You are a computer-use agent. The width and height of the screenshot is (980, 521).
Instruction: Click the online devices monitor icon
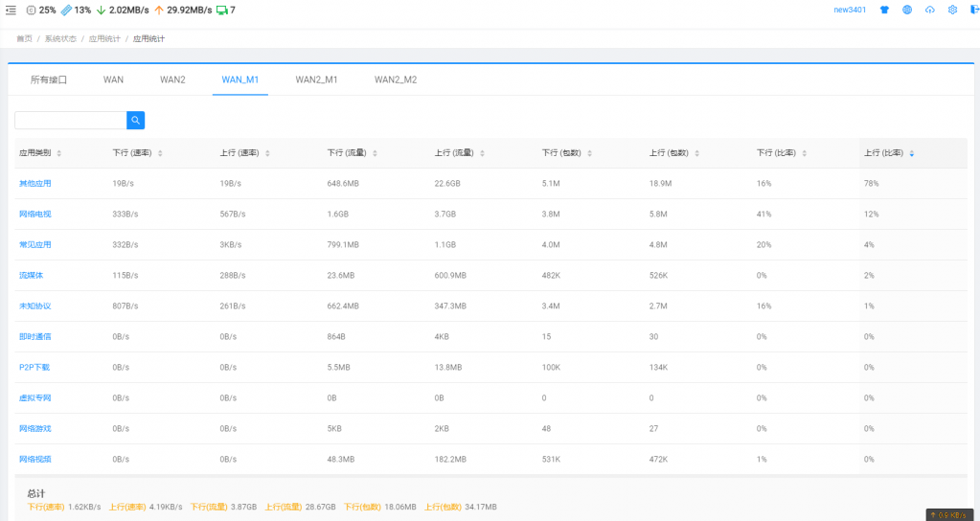coord(221,10)
